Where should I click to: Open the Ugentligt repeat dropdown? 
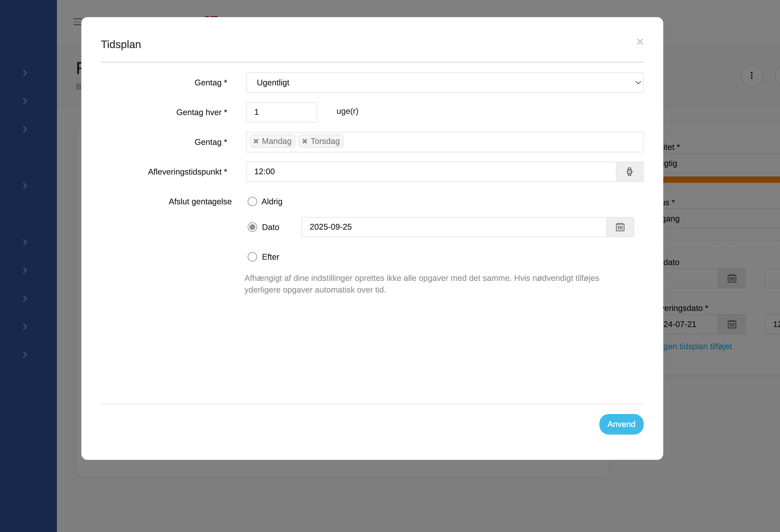[444, 83]
